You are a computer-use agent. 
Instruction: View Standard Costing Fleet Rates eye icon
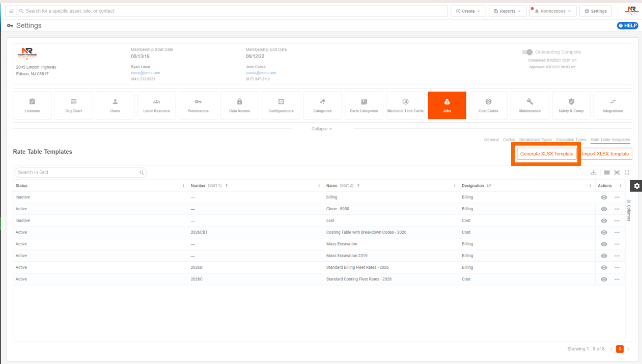(604, 279)
